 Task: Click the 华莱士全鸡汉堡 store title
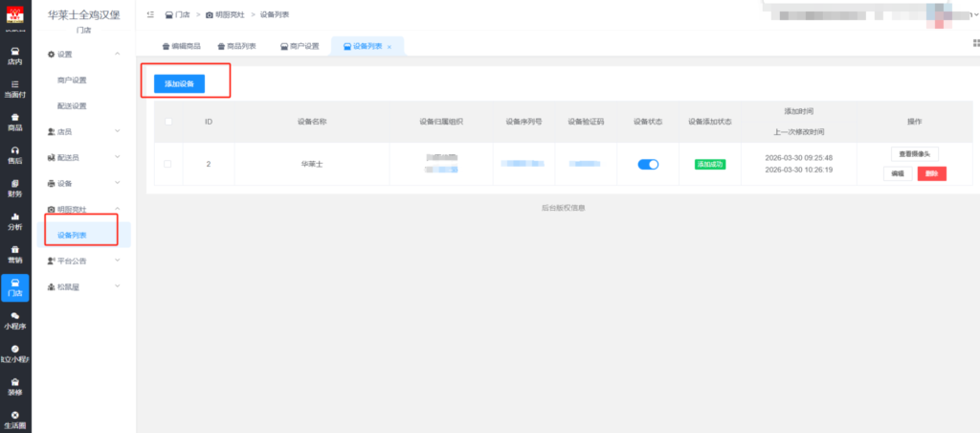pos(84,14)
